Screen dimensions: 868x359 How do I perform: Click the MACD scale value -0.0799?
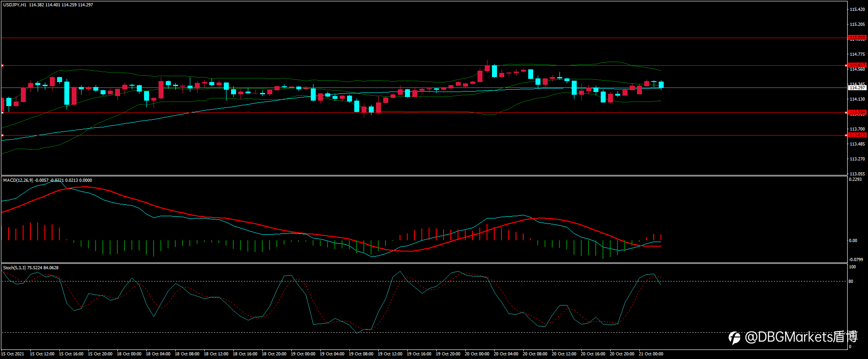click(x=856, y=260)
